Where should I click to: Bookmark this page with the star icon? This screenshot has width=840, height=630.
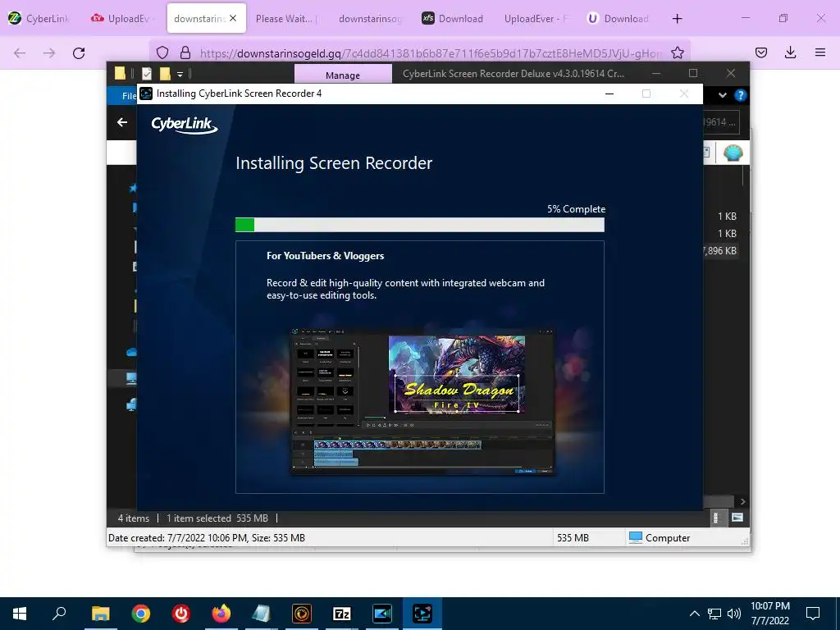(677, 52)
